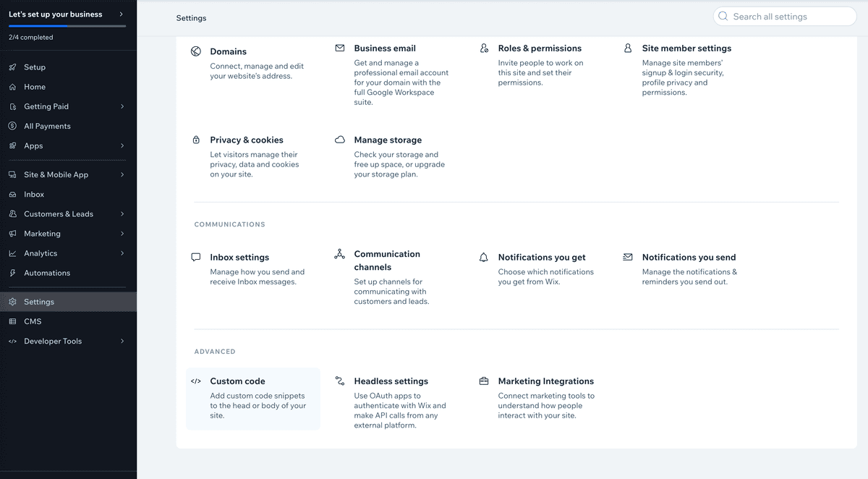The height and width of the screenshot is (479, 868).
Task: Click Notifications you get description text
Action: click(x=546, y=277)
